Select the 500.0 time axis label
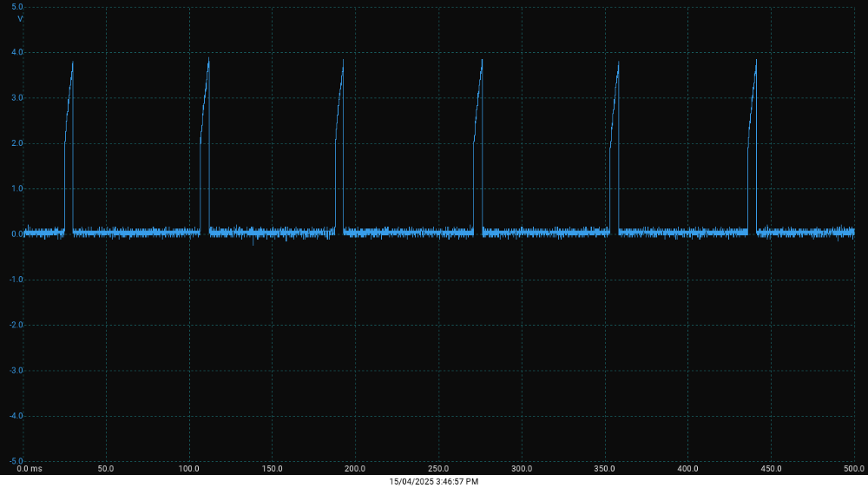Viewport: 868px width, 488px height. point(854,469)
